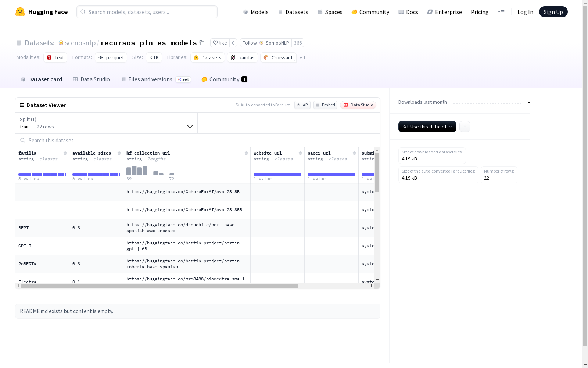Click the Hugging Face logo icon
This screenshot has width=588, height=368.
[20, 12]
